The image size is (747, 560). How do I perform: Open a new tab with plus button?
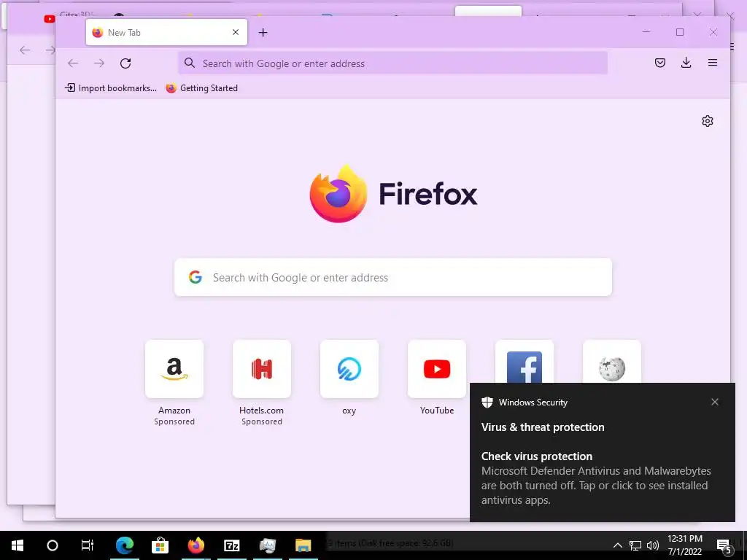pyautogui.click(x=263, y=32)
